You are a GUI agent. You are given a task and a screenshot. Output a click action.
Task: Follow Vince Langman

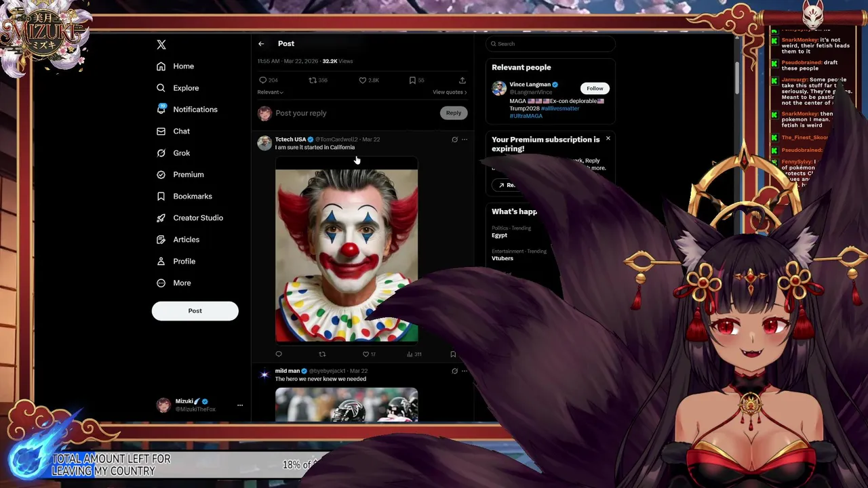click(x=595, y=89)
